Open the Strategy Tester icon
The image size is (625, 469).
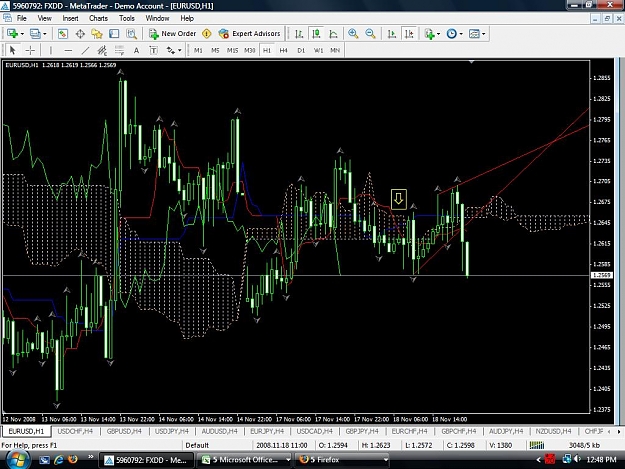point(132,34)
